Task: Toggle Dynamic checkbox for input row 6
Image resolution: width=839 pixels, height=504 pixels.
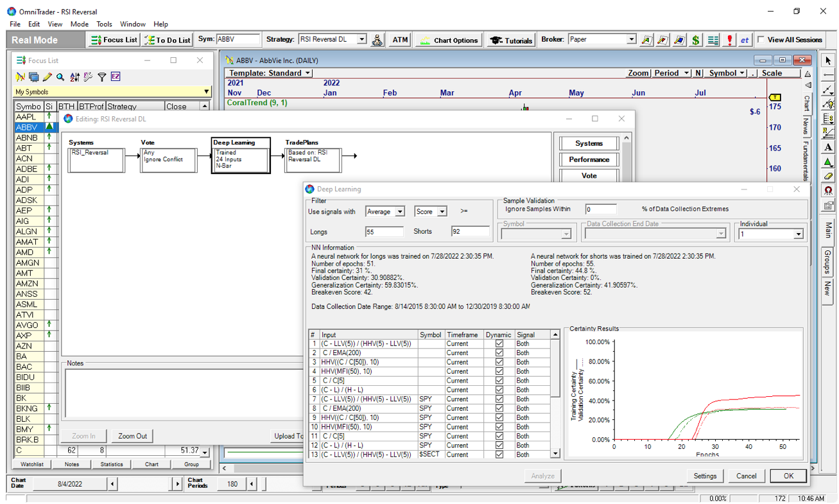Action: pos(499,390)
